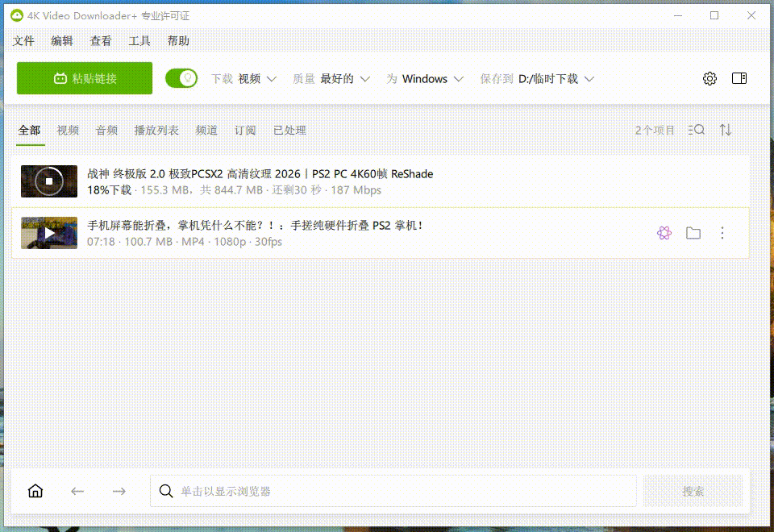Click the sort order arrows icon
Screen dimensions: 774x532
[x=725, y=130]
